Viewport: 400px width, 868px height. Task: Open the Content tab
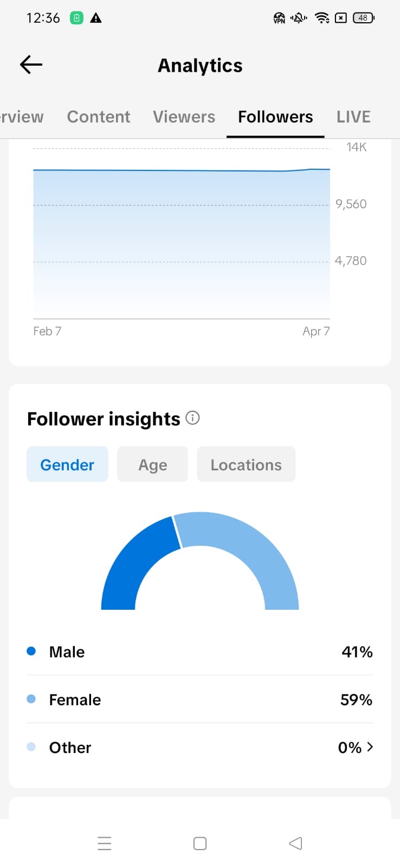click(98, 117)
